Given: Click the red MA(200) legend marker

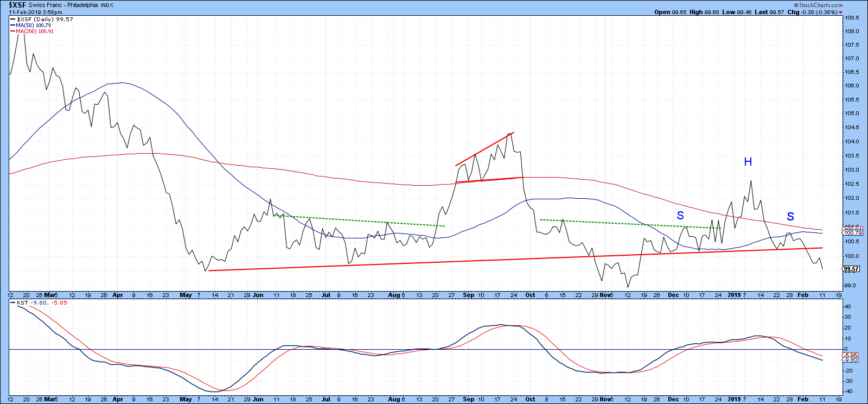Looking at the screenshot, I should pos(12,31).
